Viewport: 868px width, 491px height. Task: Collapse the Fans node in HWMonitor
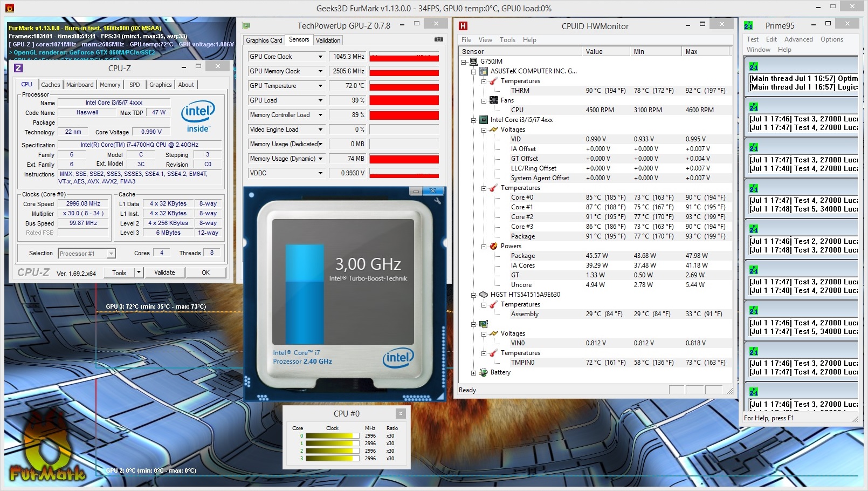pyautogui.click(x=484, y=100)
